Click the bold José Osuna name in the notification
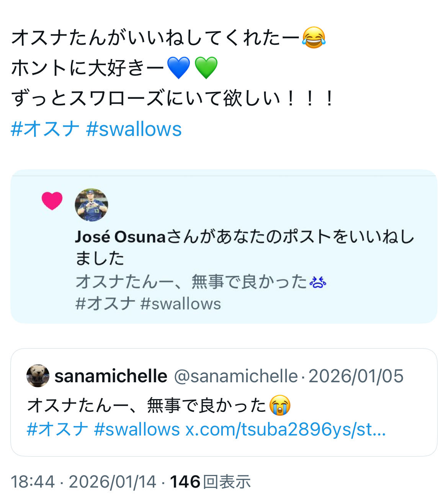This screenshot has height=501, width=448. click(120, 237)
